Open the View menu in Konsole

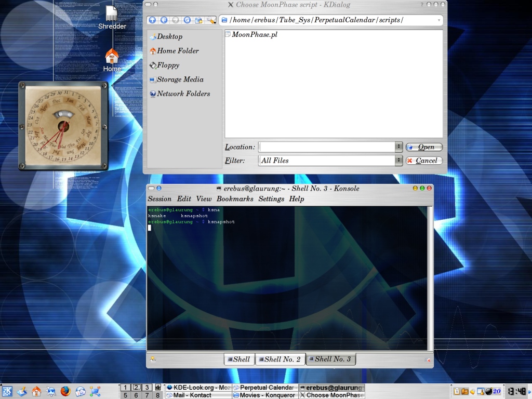204,199
